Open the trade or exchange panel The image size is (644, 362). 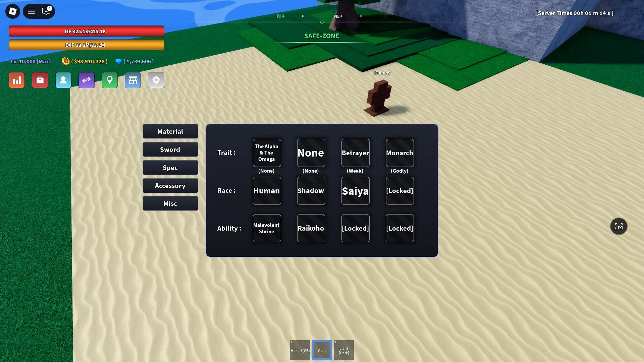[x=86, y=80]
